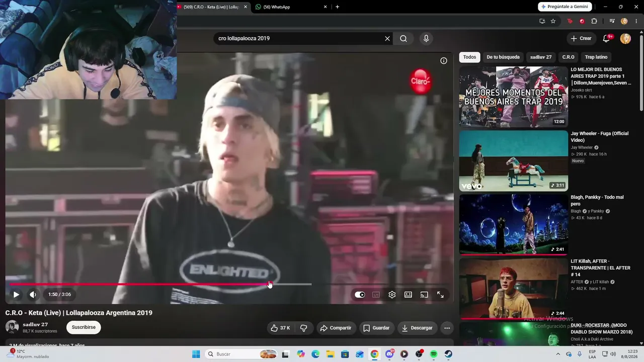Click the sadluv 27 channel avatar

pyautogui.click(x=12, y=327)
